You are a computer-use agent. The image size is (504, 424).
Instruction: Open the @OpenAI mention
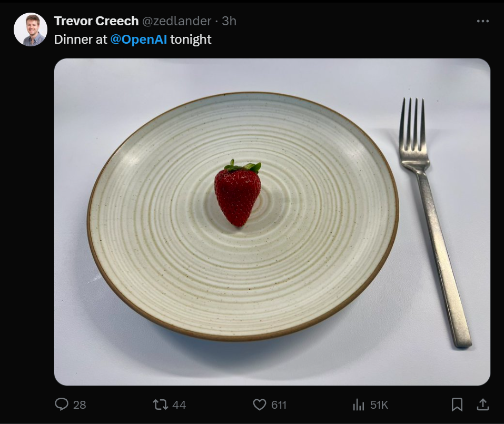tap(139, 40)
